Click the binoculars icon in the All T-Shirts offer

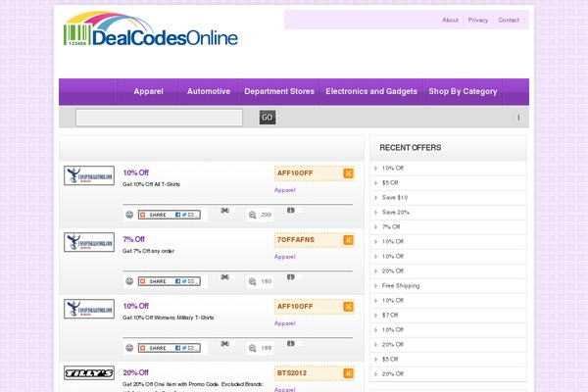click(225, 211)
